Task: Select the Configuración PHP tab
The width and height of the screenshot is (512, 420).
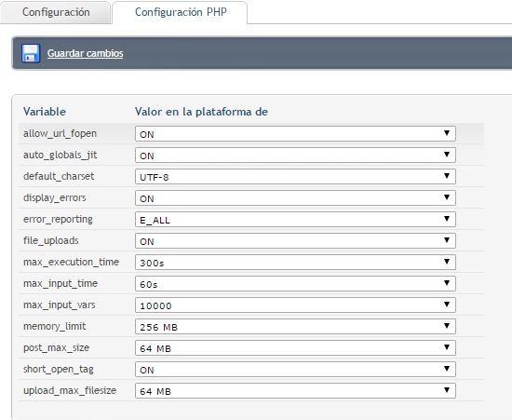Action: pos(180,12)
